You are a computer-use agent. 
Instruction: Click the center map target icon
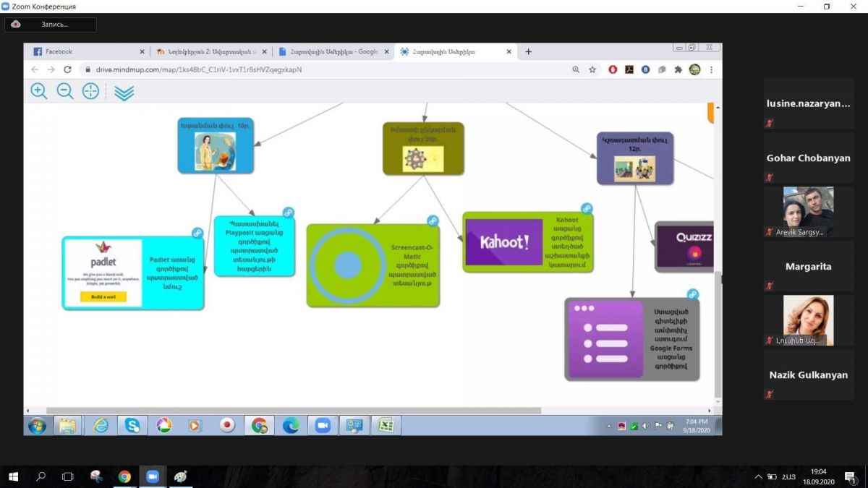pos(90,91)
